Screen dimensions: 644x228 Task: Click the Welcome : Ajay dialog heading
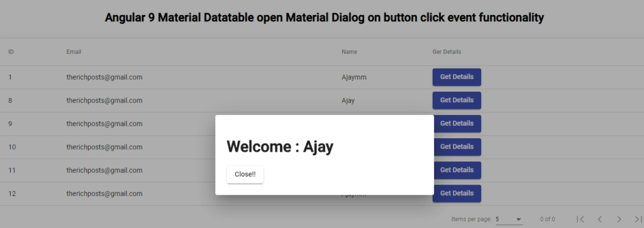tap(280, 147)
